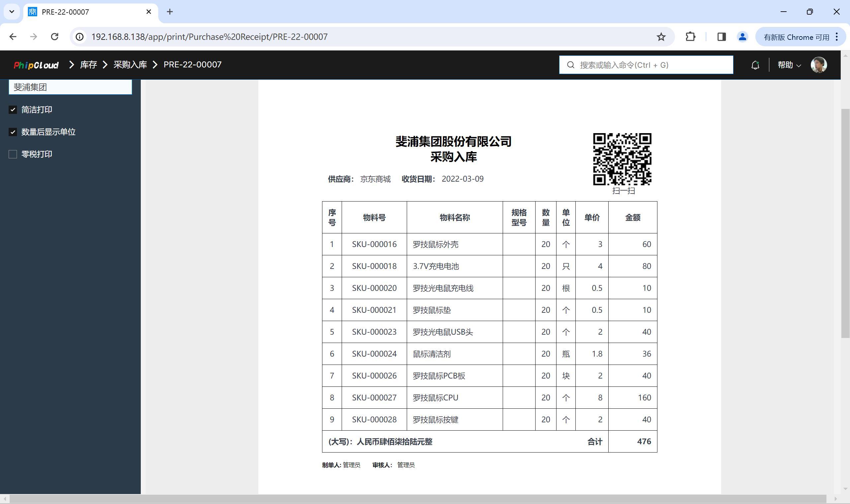Focus the 搜索或输入命令 search box
This screenshot has width=850, height=504.
(646, 65)
